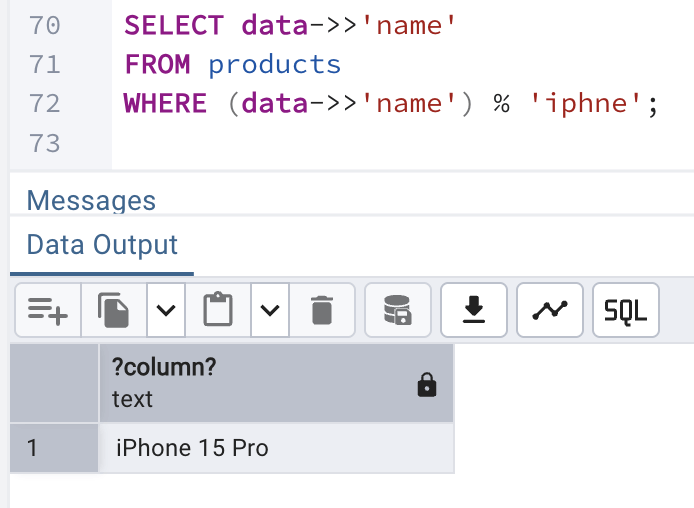Click line number 73 in editor gutter
Viewport: 694px width, 508px height.
tap(45, 143)
